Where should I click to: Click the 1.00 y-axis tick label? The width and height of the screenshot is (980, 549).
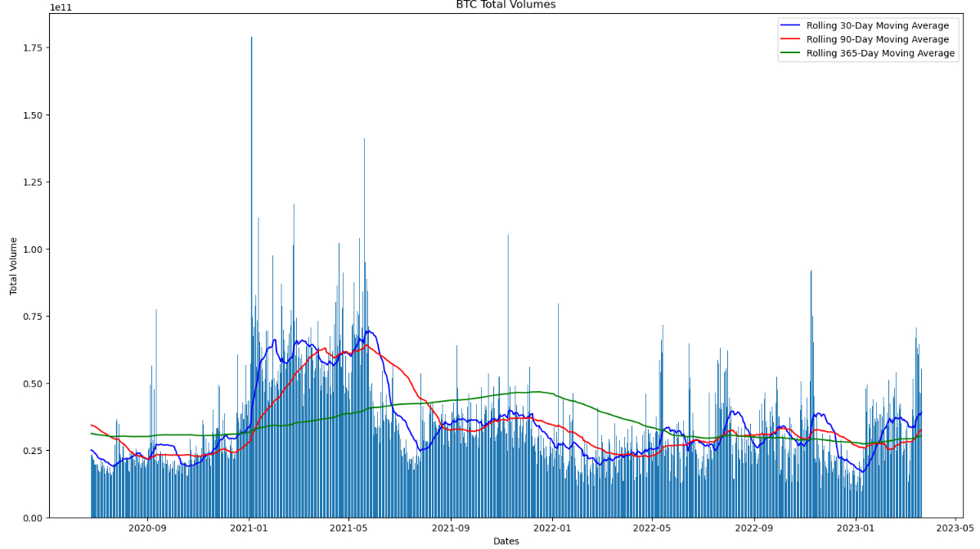33,250
